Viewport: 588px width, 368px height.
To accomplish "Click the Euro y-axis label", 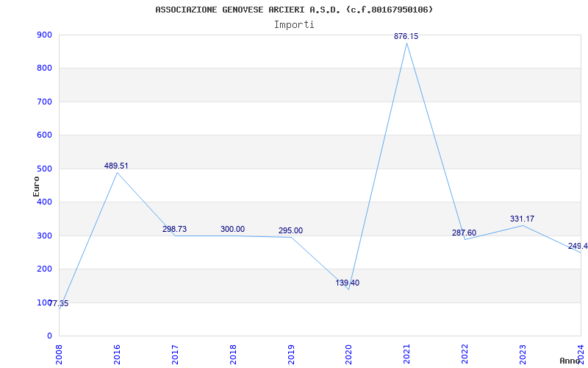I will (36, 186).
